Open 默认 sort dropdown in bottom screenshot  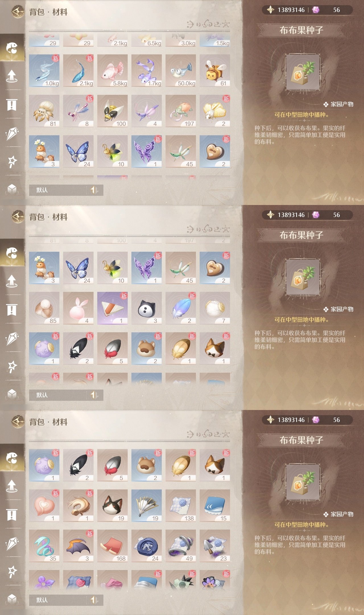(66, 600)
